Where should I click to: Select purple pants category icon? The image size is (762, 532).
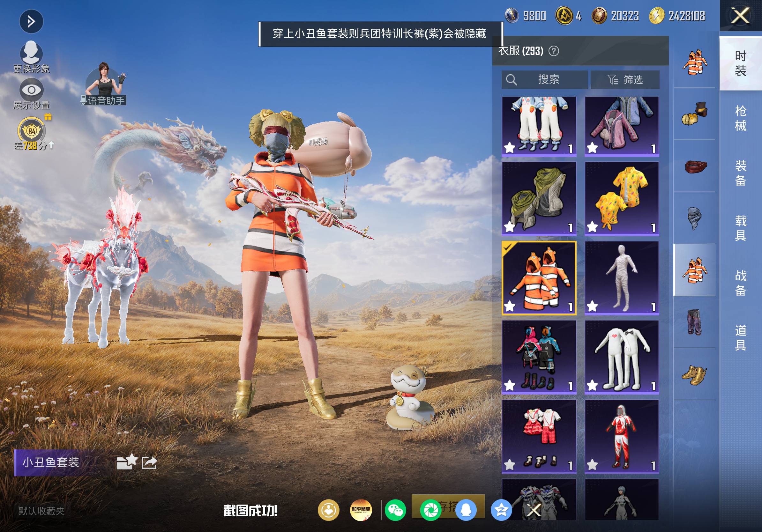coord(694,322)
